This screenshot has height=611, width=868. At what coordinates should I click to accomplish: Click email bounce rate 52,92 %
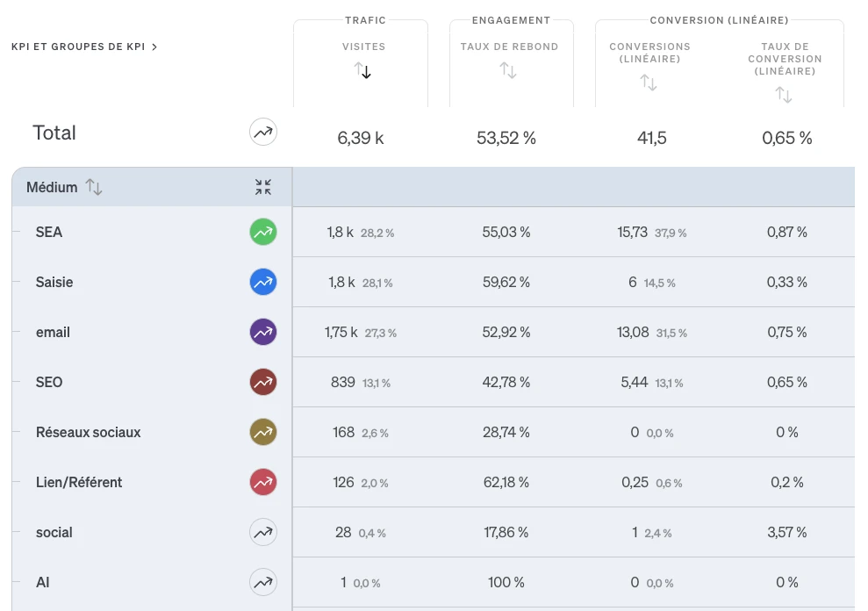[x=506, y=333]
